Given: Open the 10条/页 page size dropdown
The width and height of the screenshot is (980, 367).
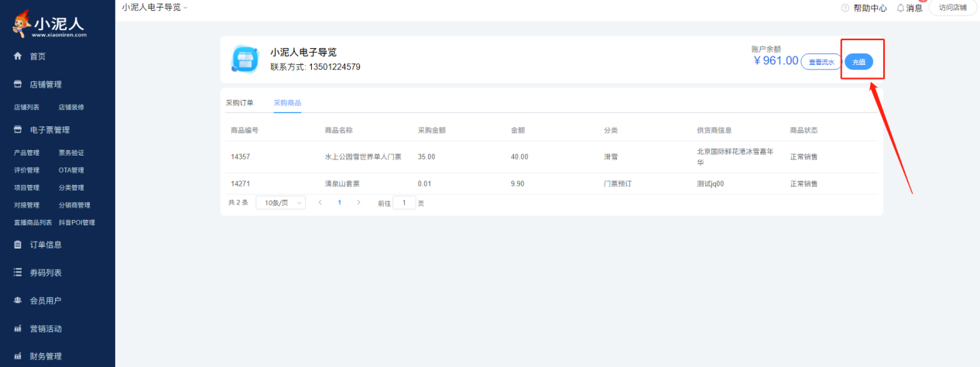Looking at the screenshot, I should tap(280, 202).
